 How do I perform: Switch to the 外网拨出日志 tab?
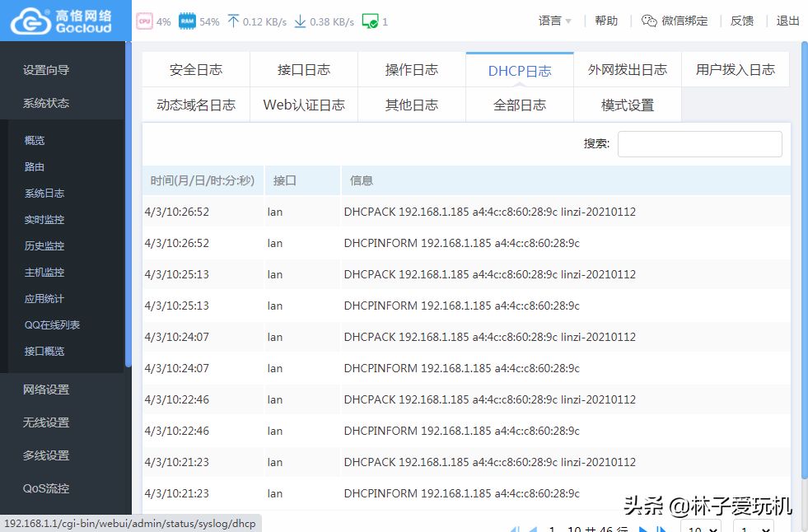pyautogui.click(x=628, y=69)
